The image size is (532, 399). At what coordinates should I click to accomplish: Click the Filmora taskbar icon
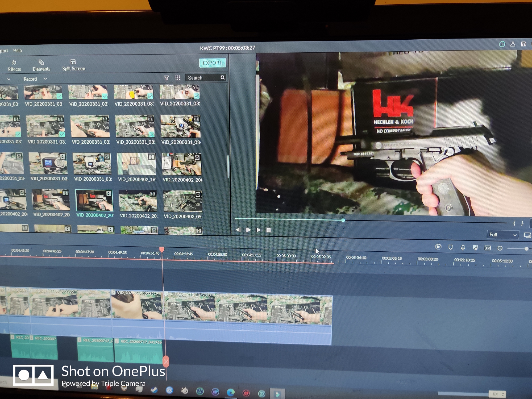click(x=277, y=394)
